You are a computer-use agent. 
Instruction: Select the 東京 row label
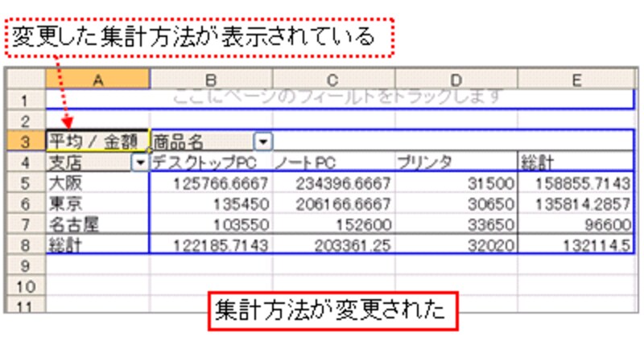point(97,204)
